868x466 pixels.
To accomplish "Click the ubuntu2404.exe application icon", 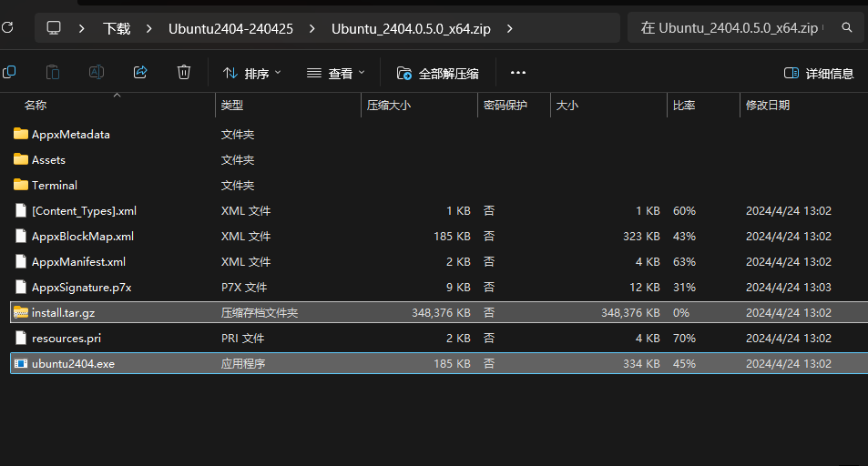I will point(21,364).
